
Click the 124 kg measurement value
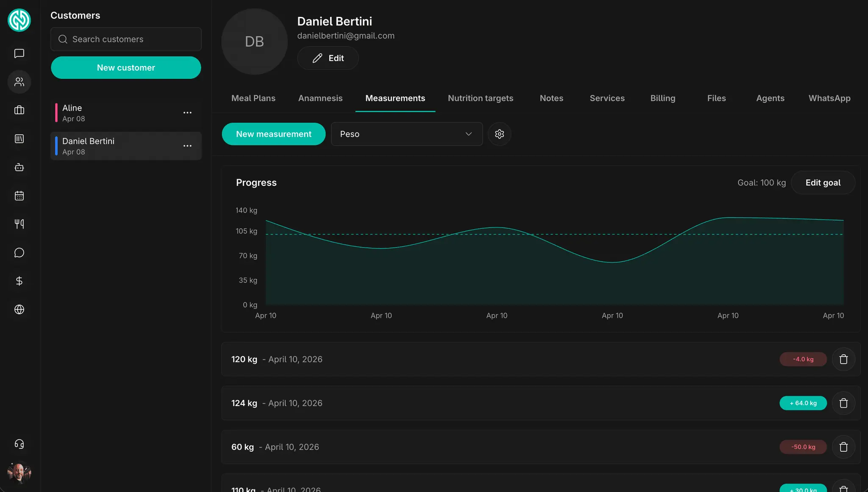pos(244,403)
